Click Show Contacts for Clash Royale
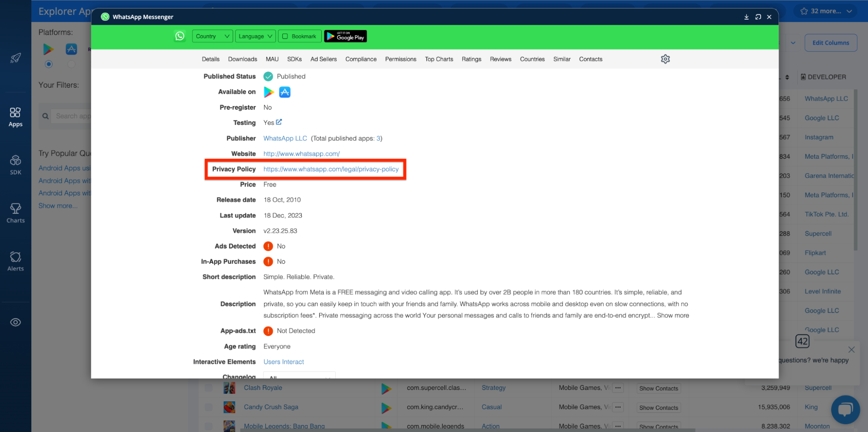This screenshot has height=432, width=868. click(x=658, y=389)
